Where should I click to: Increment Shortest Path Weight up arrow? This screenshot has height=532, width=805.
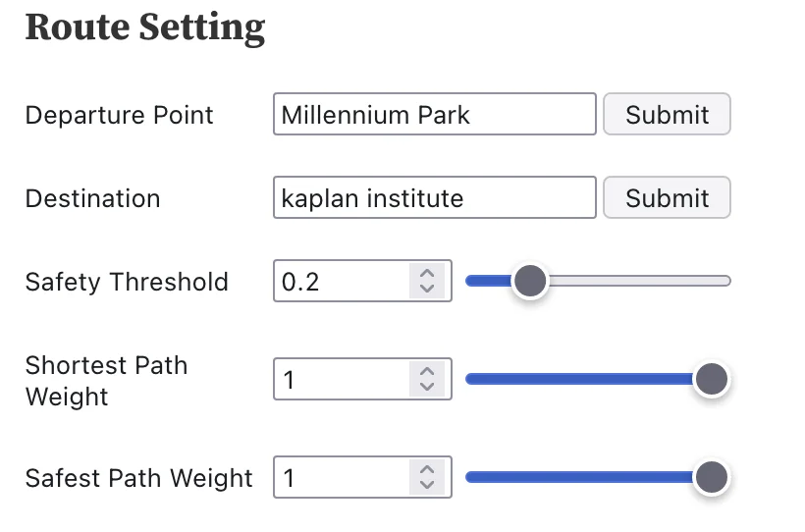[426, 372]
